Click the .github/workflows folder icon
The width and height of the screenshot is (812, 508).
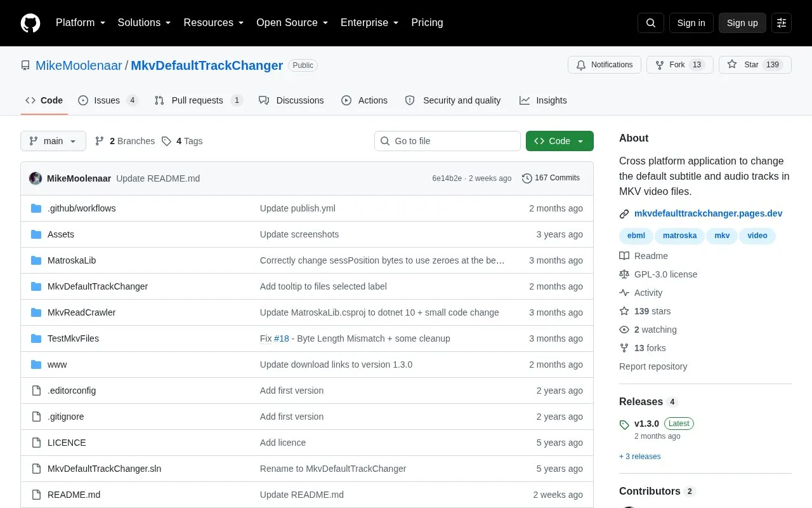[x=36, y=208]
